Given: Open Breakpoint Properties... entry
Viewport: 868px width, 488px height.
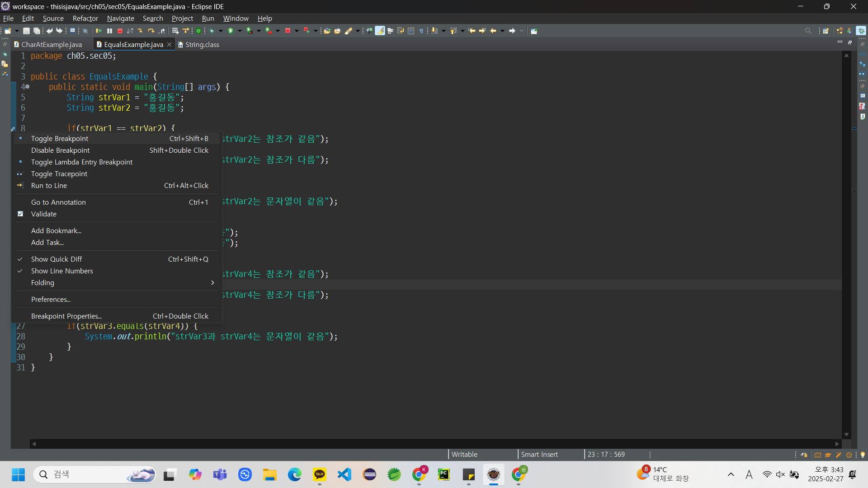Looking at the screenshot, I should (66, 316).
